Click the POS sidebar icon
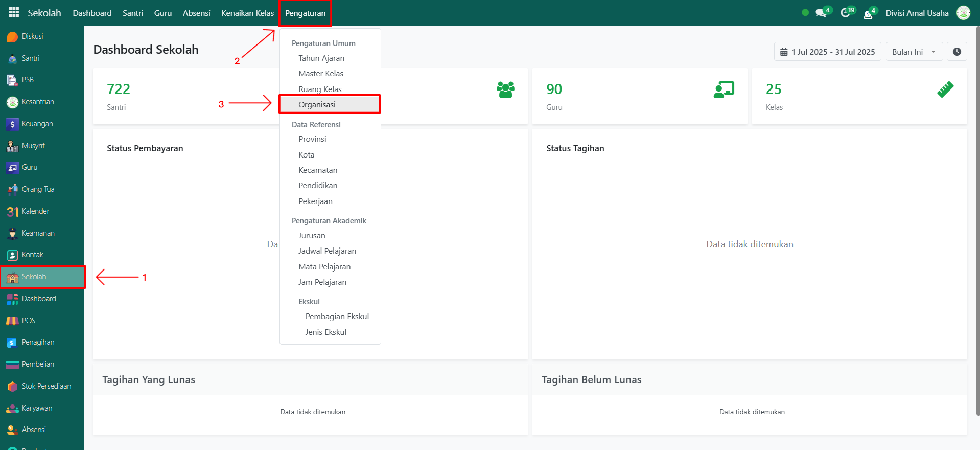The width and height of the screenshot is (980, 450). coord(12,321)
